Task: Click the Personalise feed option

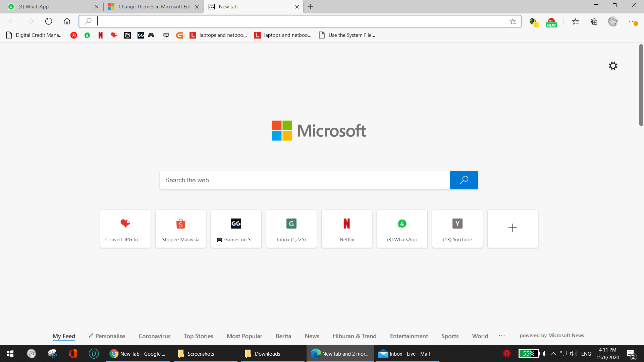Action: (107, 336)
